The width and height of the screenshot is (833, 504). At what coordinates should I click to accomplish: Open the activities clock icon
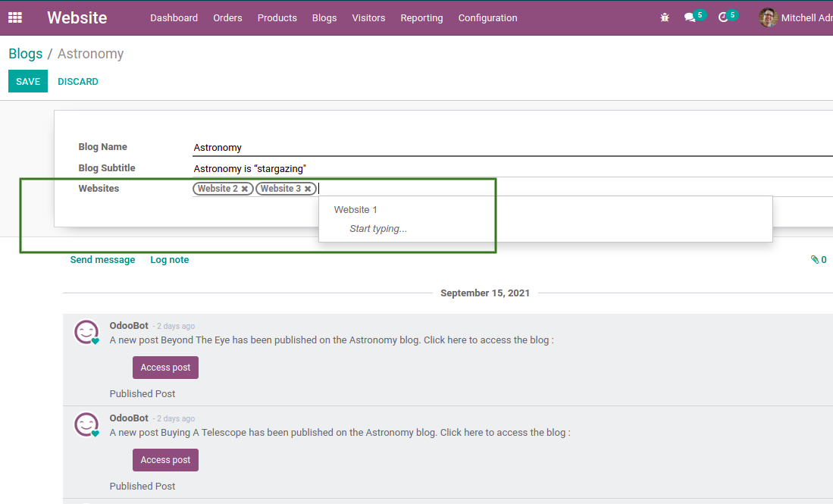[723, 17]
